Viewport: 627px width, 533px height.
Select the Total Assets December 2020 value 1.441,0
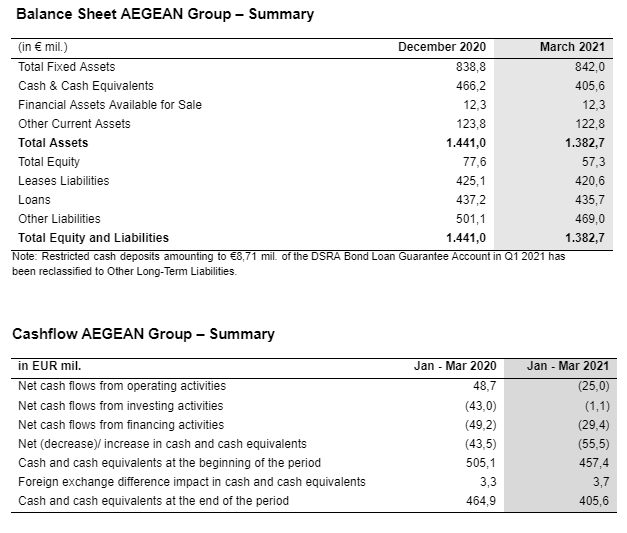(x=466, y=143)
